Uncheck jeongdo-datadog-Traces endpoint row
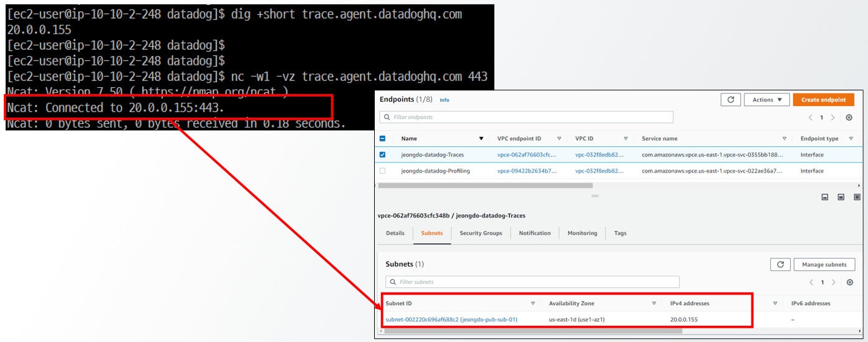The height and width of the screenshot is (342, 868). coord(382,154)
